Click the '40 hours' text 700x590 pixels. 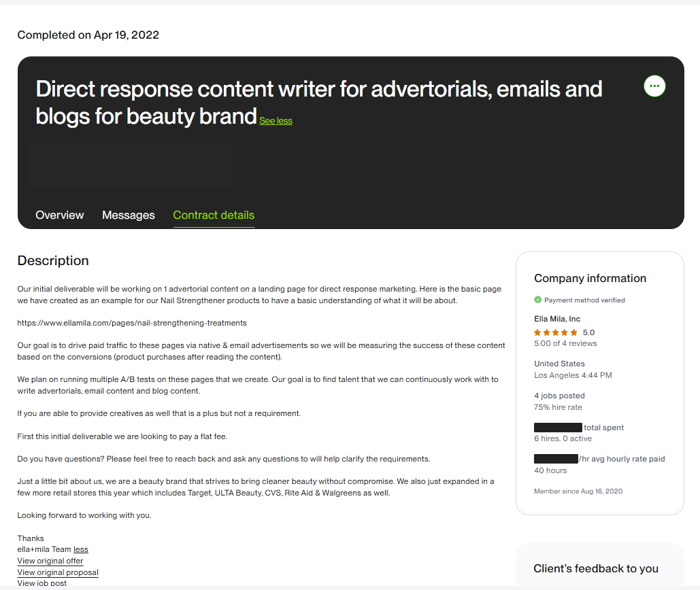pyautogui.click(x=550, y=470)
